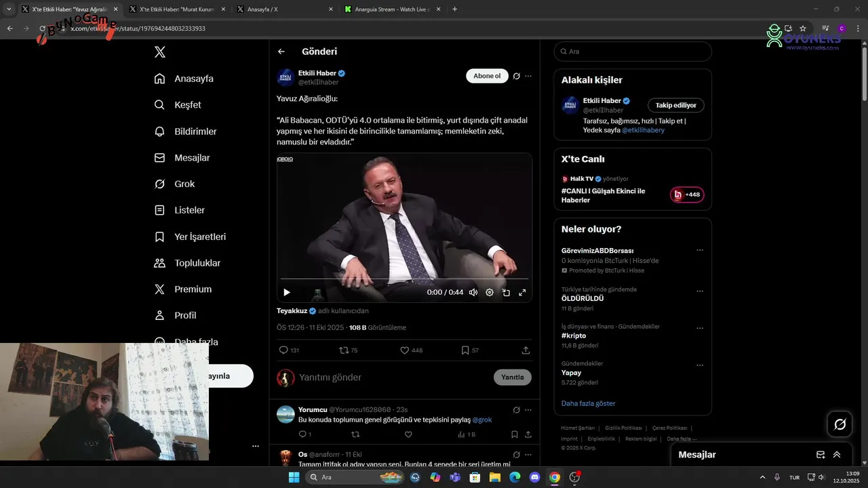868x488 pixels.
Task: Open the X logo home link
Action: 159,52
